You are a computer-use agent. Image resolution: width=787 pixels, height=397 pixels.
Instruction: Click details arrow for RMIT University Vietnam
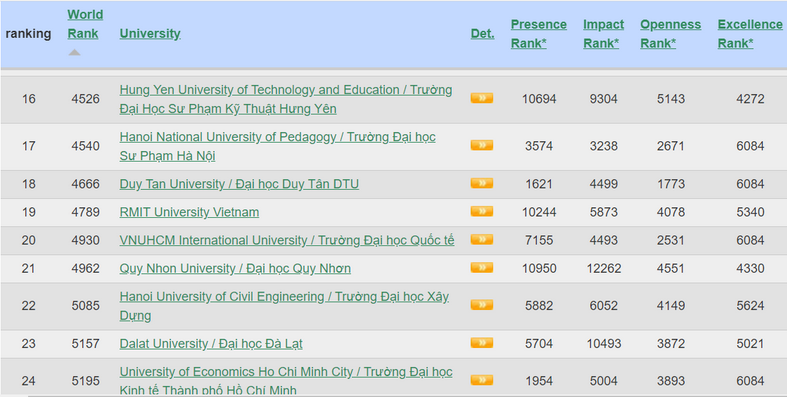(481, 211)
